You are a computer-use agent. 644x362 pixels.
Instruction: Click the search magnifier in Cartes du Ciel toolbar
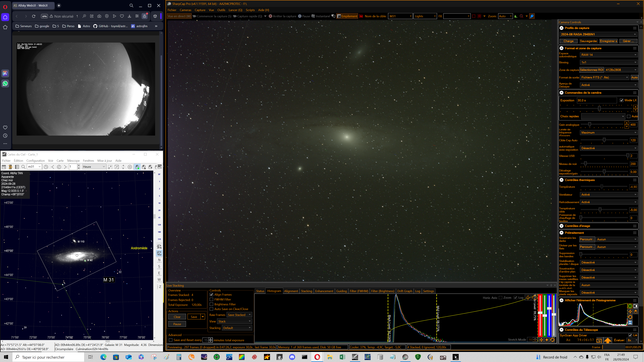point(23,167)
